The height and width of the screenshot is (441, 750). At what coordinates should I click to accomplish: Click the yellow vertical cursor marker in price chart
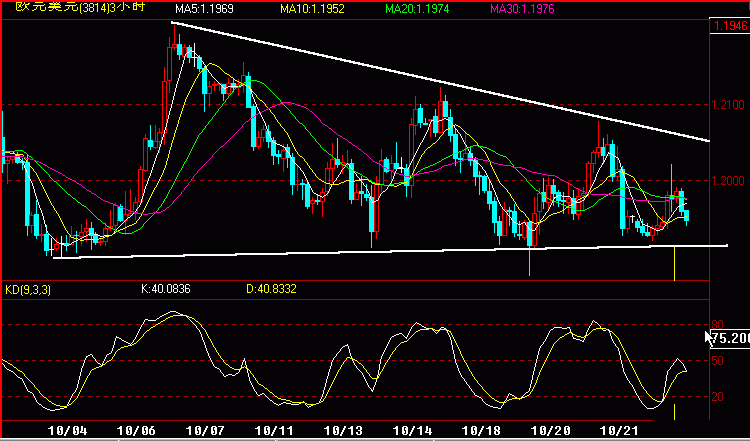click(x=674, y=264)
